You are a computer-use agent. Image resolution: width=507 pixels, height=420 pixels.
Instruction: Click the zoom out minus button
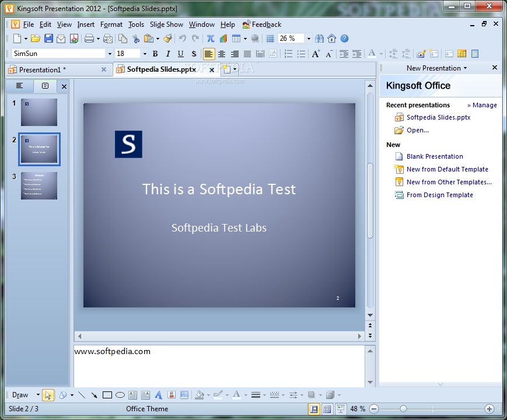click(374, 409)
